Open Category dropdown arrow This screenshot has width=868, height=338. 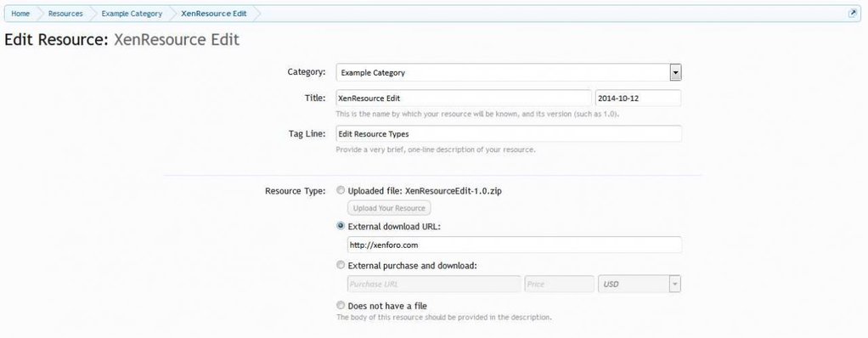pos(675,72)
